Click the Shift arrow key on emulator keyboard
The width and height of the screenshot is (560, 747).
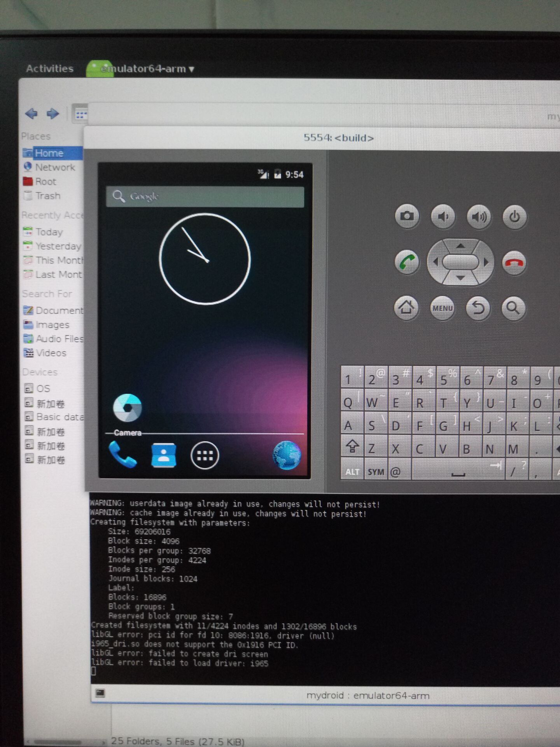[x=352, y=447]
